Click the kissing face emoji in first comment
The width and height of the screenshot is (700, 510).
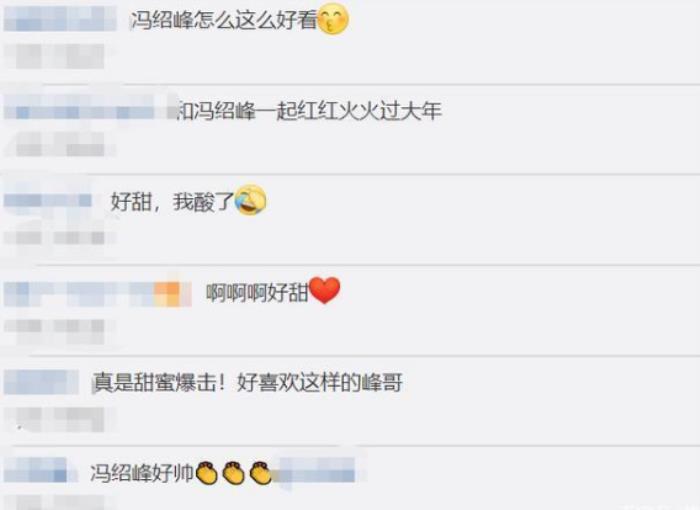tap(333, 20)
